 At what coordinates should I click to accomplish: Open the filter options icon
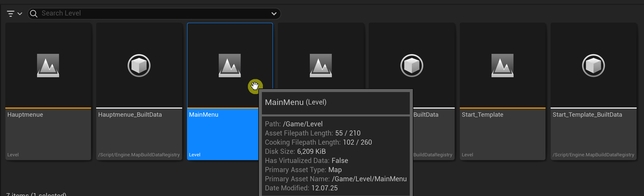(x=10, y=13)
